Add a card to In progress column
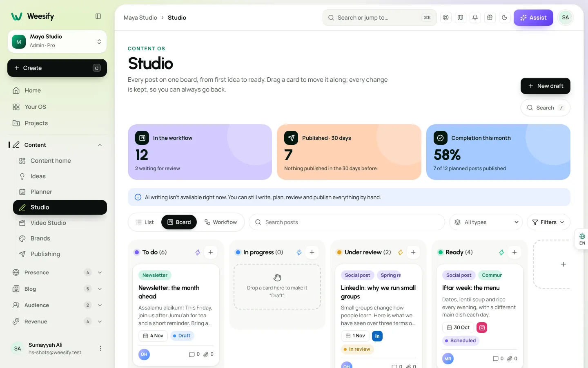 pos(312,252)
